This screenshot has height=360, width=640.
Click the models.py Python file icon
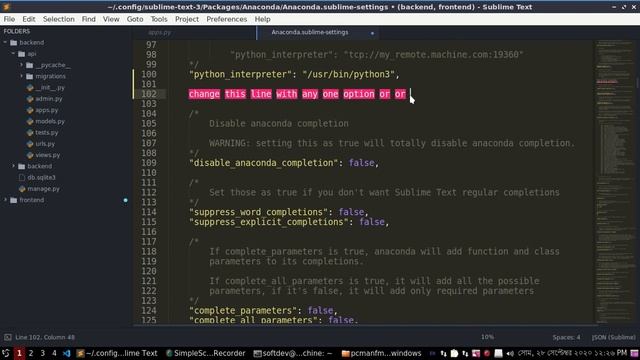point(30,121)
